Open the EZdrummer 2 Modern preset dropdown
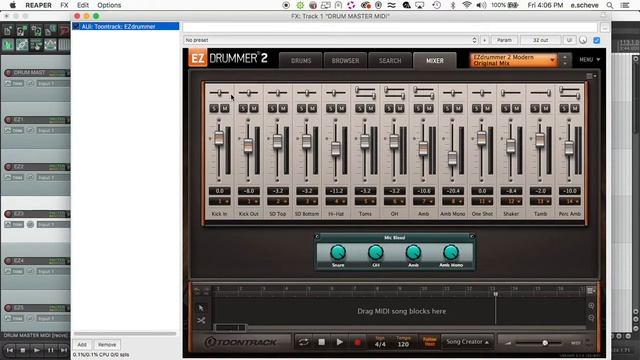Screen dimensions: 640x360 click(x=513, y=60)
